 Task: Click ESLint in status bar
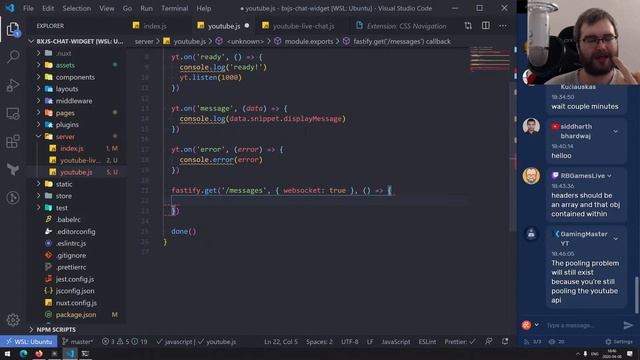click(x=427, y=342)
